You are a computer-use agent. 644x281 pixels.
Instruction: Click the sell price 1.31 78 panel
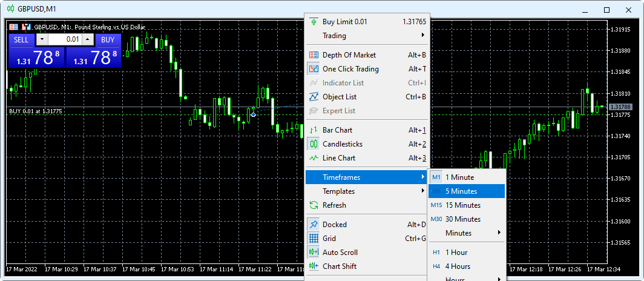click(37, 58)
